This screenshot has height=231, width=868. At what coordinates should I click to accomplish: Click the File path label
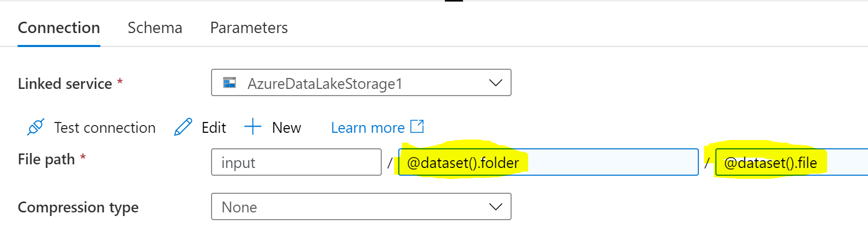46,159
